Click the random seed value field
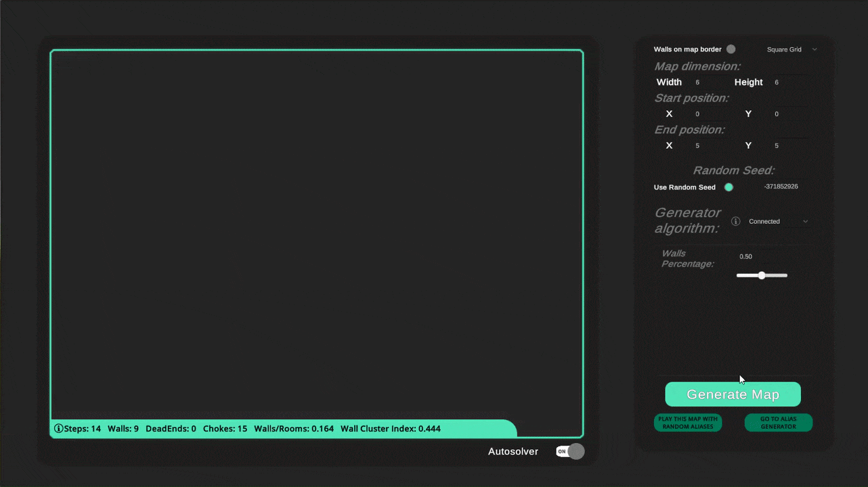This screenshot has height=487, width=868. [781, 187]
